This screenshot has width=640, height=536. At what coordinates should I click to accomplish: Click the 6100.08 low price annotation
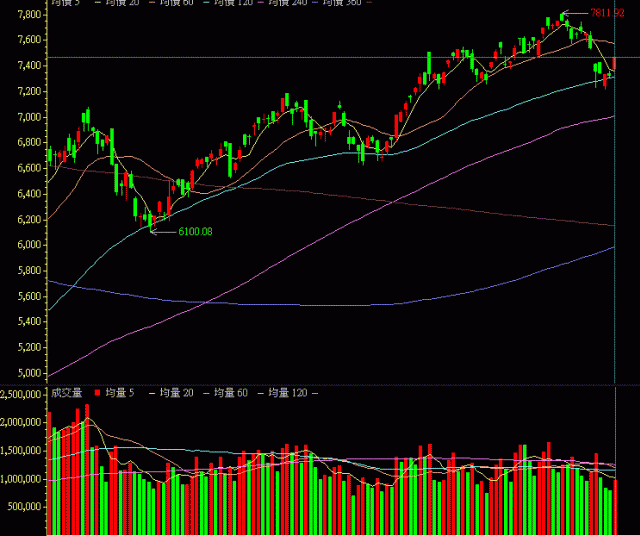196,231
